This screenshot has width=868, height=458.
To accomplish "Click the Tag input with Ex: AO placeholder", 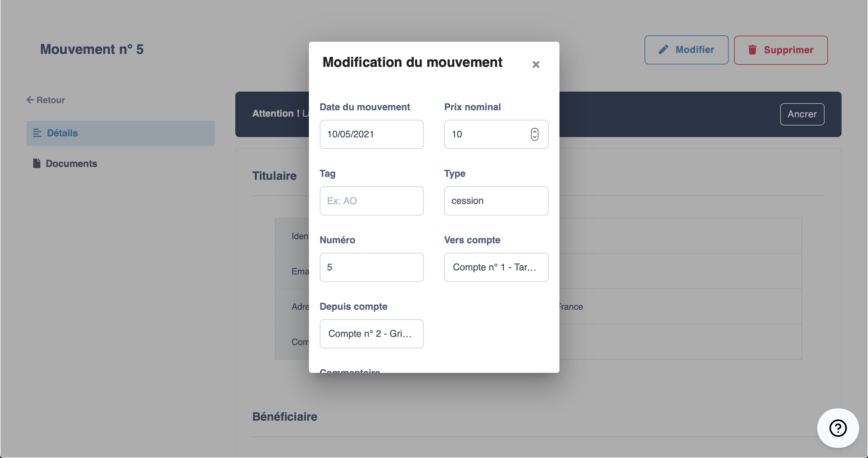I will point(371,201).
